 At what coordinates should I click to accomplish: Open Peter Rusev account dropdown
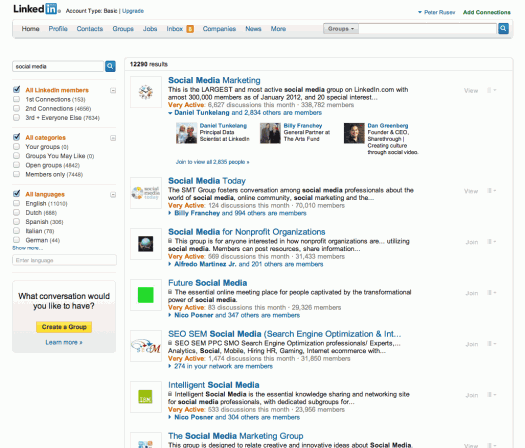click(x=437, y=12)
